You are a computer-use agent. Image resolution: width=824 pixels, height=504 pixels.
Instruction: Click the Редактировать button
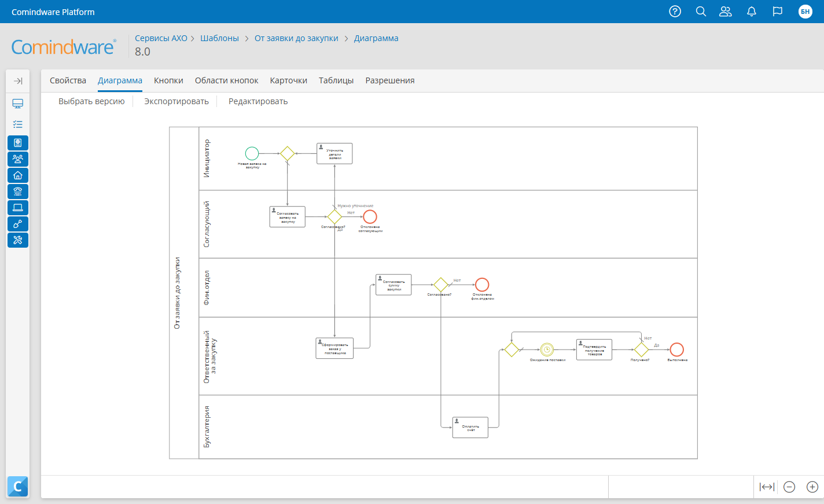(258, 101)
